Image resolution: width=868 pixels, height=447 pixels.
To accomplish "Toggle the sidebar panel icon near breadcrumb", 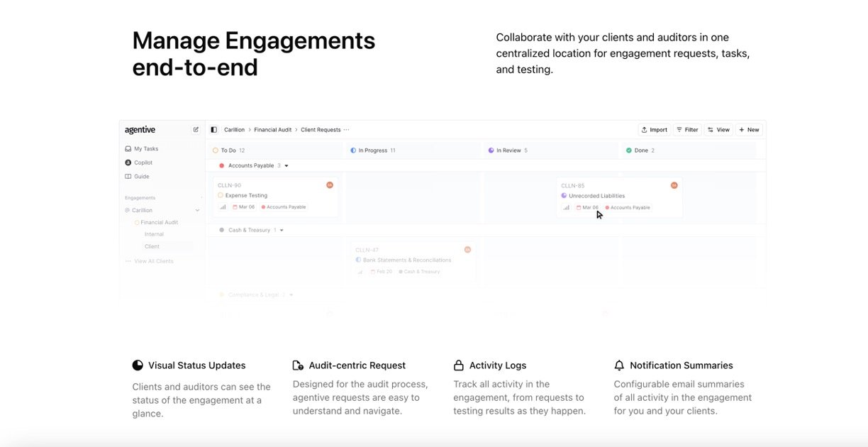I will pyautogui.click(x=213, y=130).
